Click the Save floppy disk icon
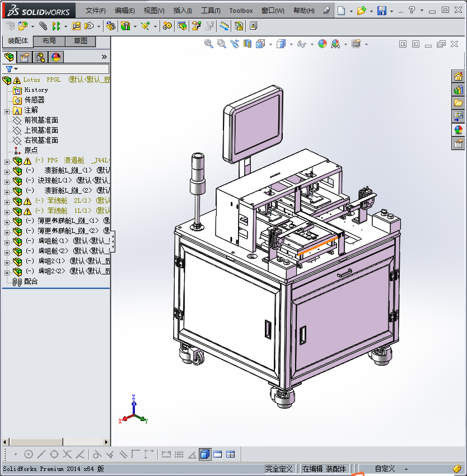 (382, 11)
